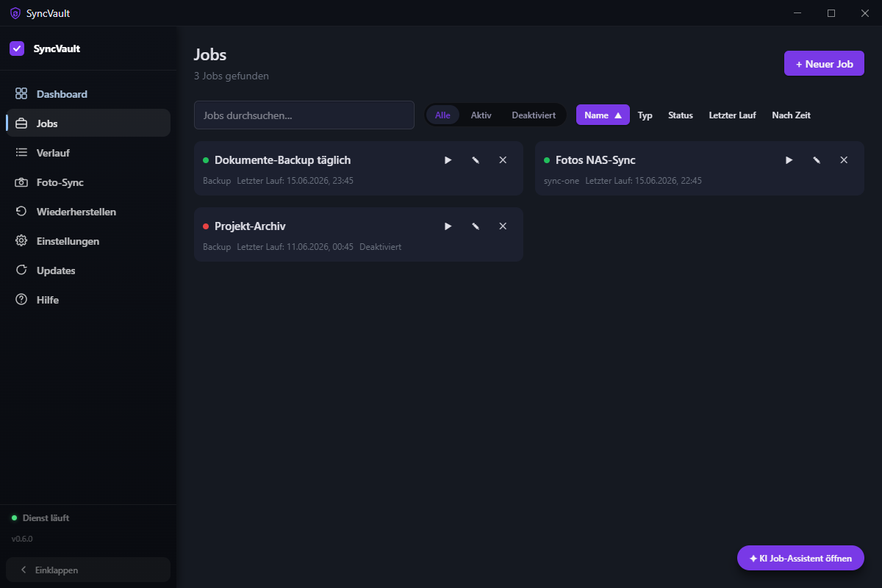Click the SyncVault shield icon in title bar

point(15,13)
